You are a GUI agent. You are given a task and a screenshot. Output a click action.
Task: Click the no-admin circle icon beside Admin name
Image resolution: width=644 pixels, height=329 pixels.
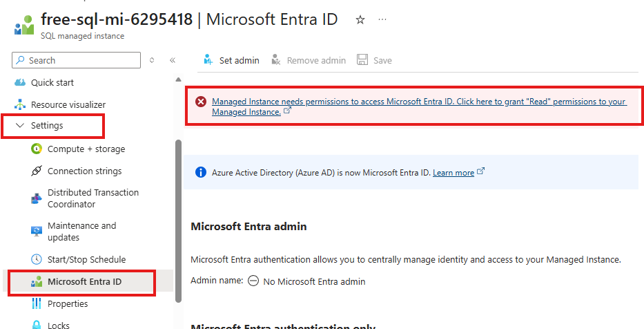[x=253, y=281]
